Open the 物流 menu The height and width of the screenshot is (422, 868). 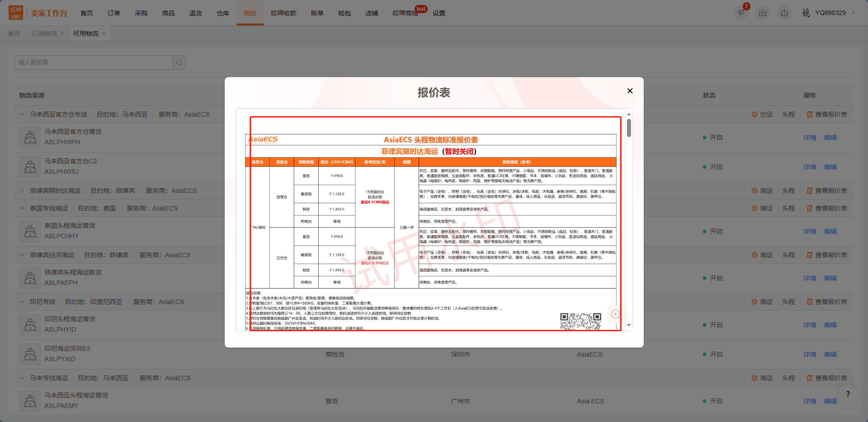[250, 13]
